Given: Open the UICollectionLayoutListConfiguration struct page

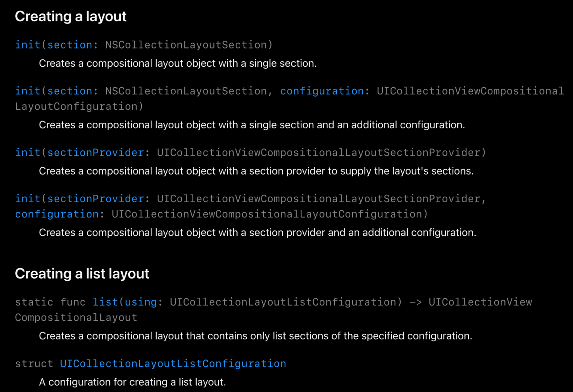Looking at the screenshot, I should coord(173,364).
